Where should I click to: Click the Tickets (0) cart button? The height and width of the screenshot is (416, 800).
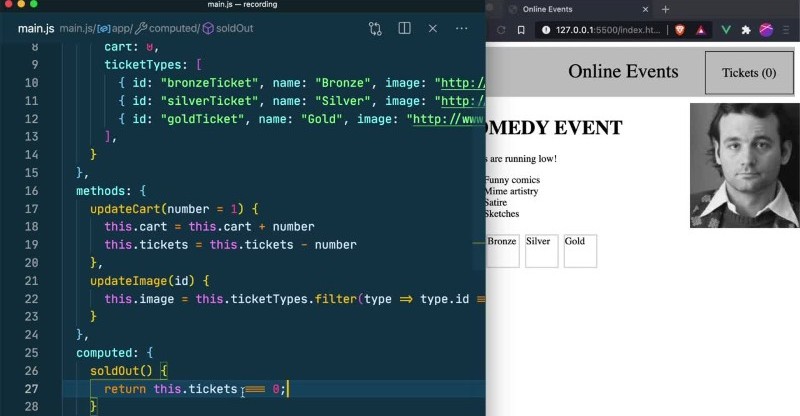coord(749,72)
